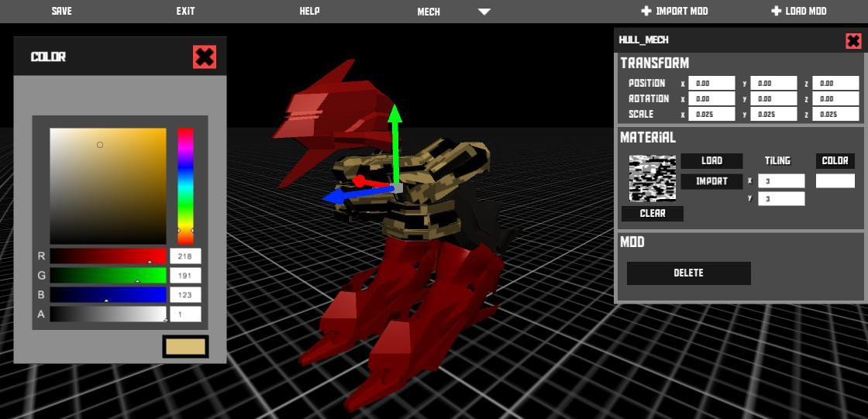
Task: Click the Tiling X field
Action: pos(781,181)
